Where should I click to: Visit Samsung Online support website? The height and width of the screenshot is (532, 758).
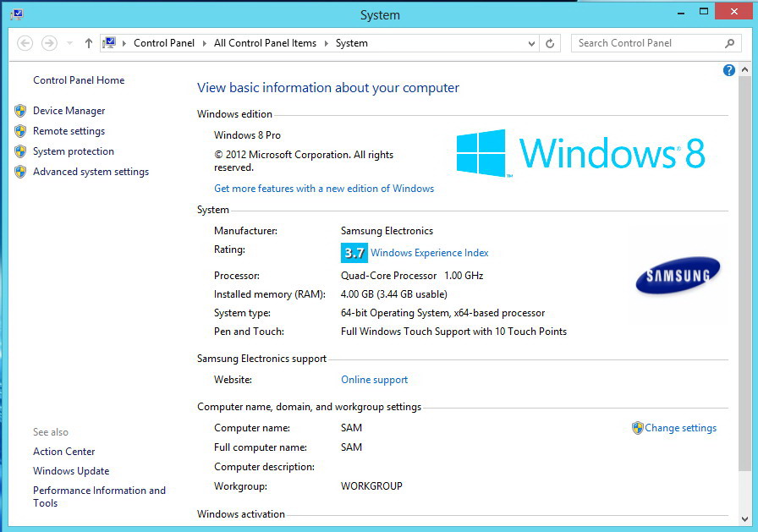click(x=374, y=380)
